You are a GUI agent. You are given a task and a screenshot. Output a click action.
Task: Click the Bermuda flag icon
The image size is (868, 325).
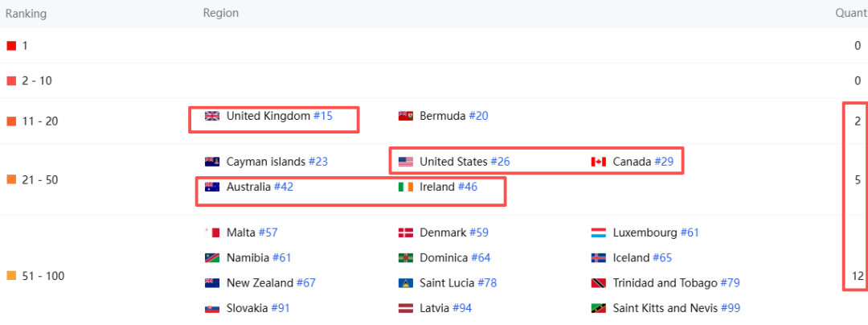405,117
